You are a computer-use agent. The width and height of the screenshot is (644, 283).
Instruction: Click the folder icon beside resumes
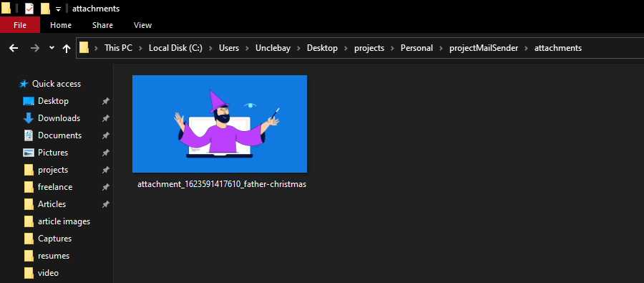29,256
